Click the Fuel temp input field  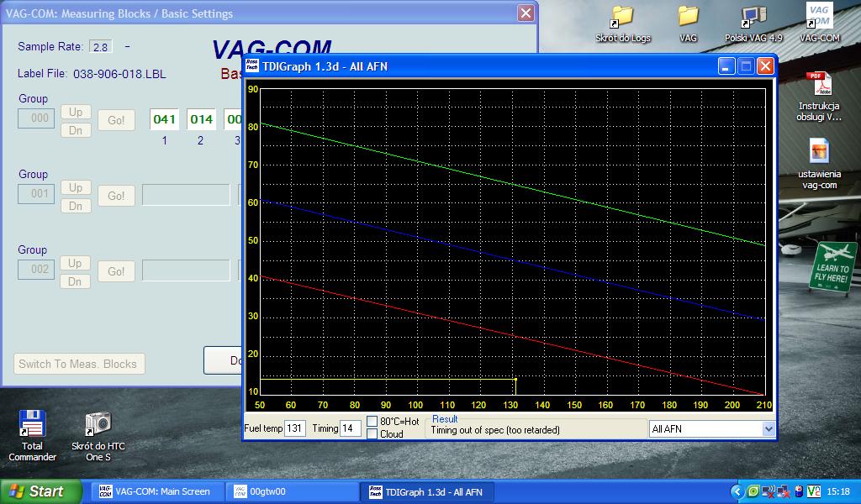295,428
